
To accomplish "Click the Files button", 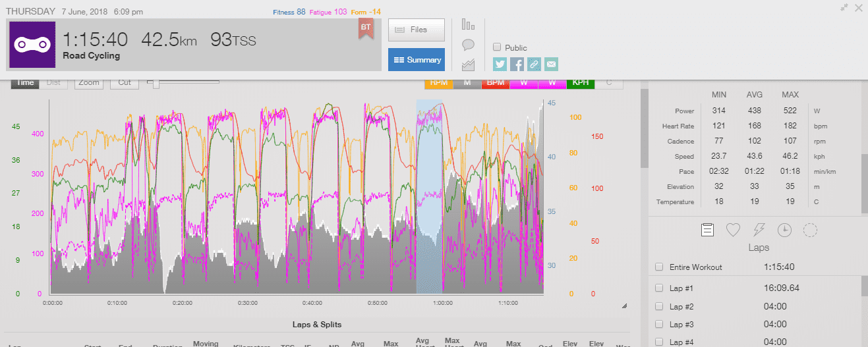I will tap(417, 30).
